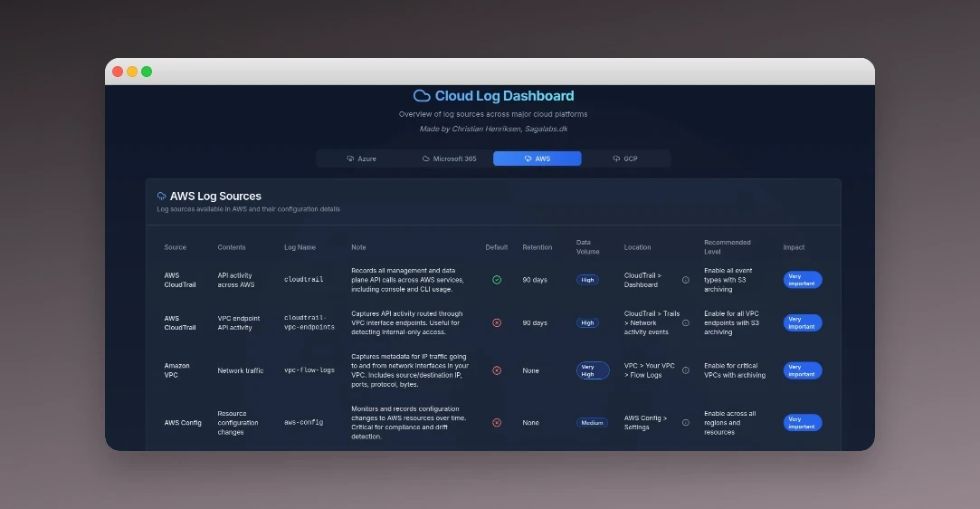The image size is (980, 509).
Task: Click the VPC endpoint API activity cell
Action: click(x=239, y=323)
